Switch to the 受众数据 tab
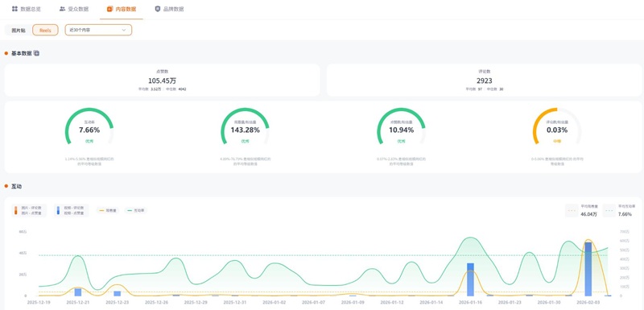Screen dimensions: 644x310 pyautogui.click(x=74, y=9)
